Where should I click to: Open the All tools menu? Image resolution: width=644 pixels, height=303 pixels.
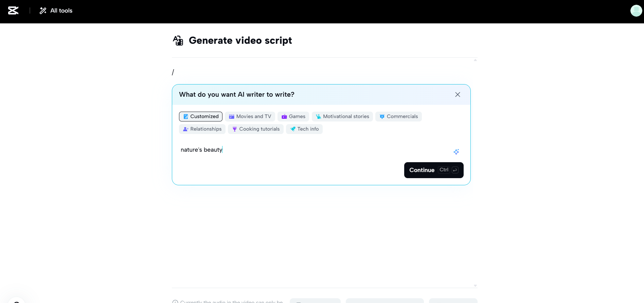(x=56, y=11)
